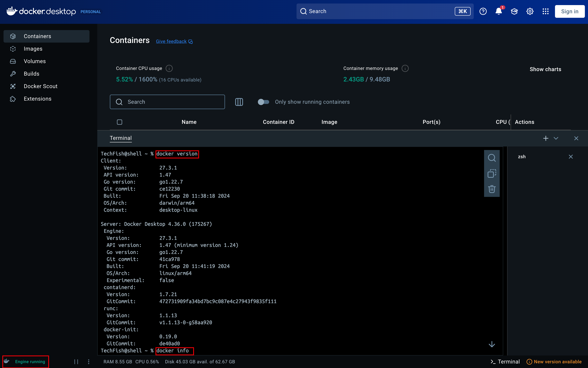The width and height of the screenshot is (588, 368).
Task: Expand the terminal options chevron
Action: pos(556,138)
